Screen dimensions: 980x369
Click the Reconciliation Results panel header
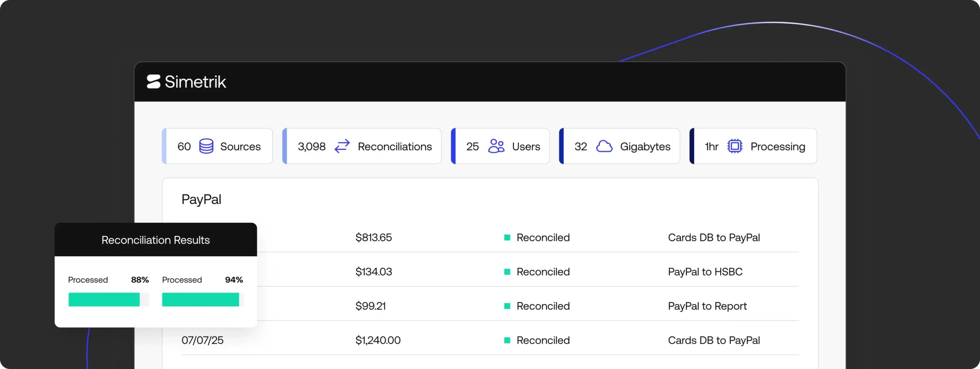pyautogui.click(x=155, y=240)
